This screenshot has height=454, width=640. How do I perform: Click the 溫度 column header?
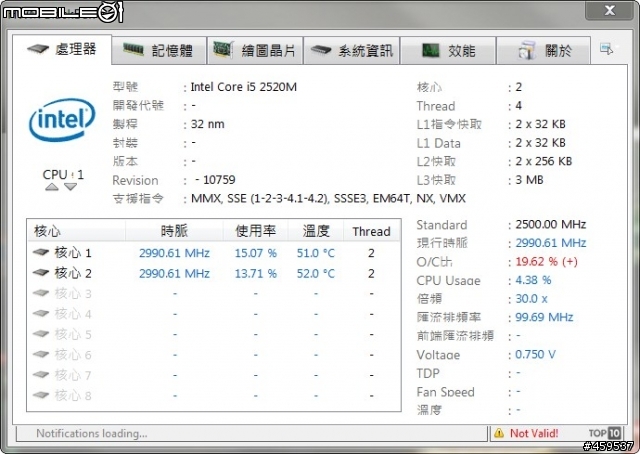click(x=316, y=231)
